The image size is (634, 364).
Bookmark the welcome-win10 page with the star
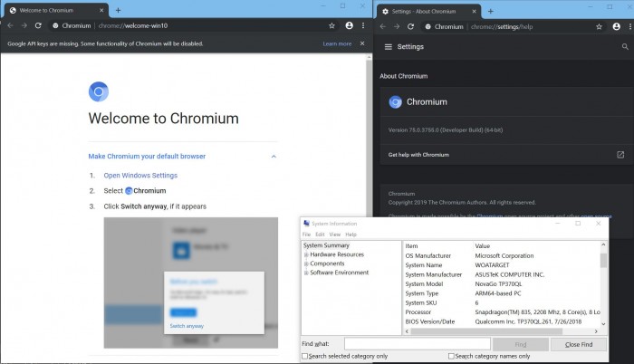pyautogui.click(x=332, y=26)
